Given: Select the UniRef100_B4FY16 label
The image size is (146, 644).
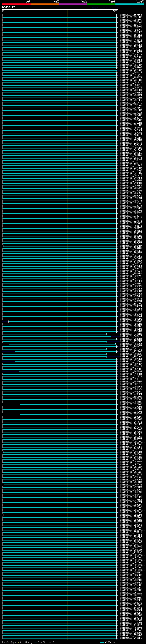Looking at the screenshot, I should coord(131,75).
